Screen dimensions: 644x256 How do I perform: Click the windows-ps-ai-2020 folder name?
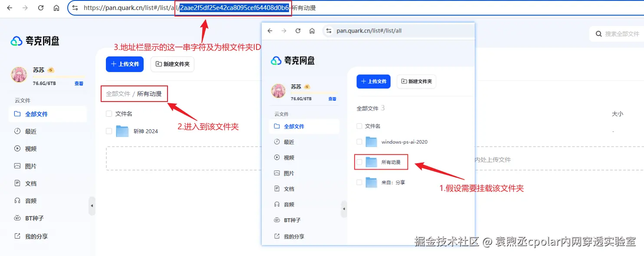pos(404,142)
